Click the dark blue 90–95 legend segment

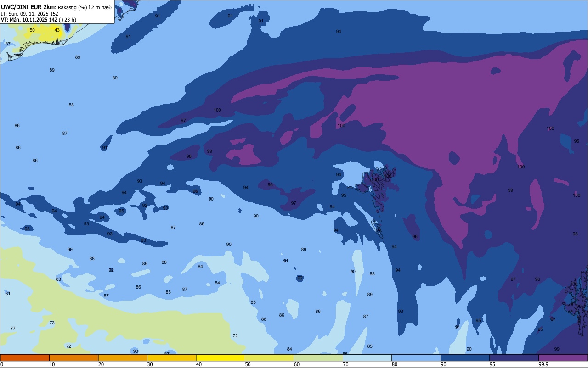tap(465, 357)
